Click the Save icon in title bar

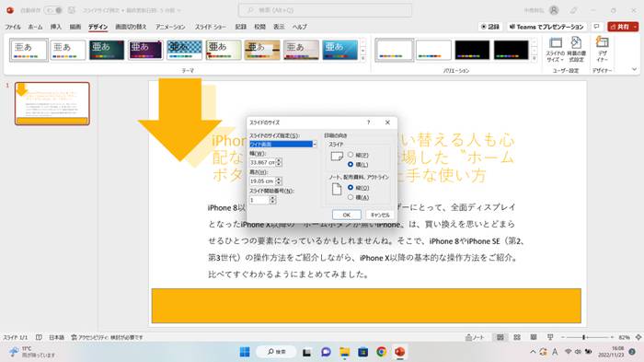tap(72, 10)
